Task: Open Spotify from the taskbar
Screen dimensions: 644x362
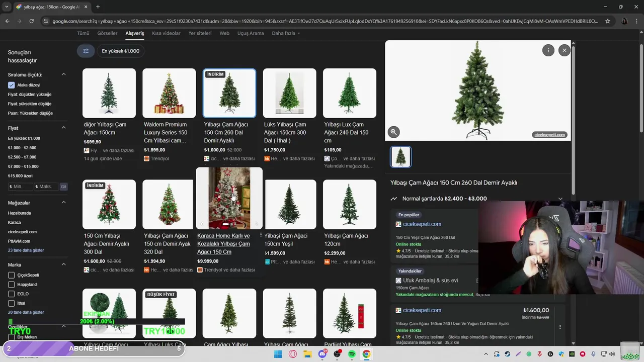Action: [352, 354]
